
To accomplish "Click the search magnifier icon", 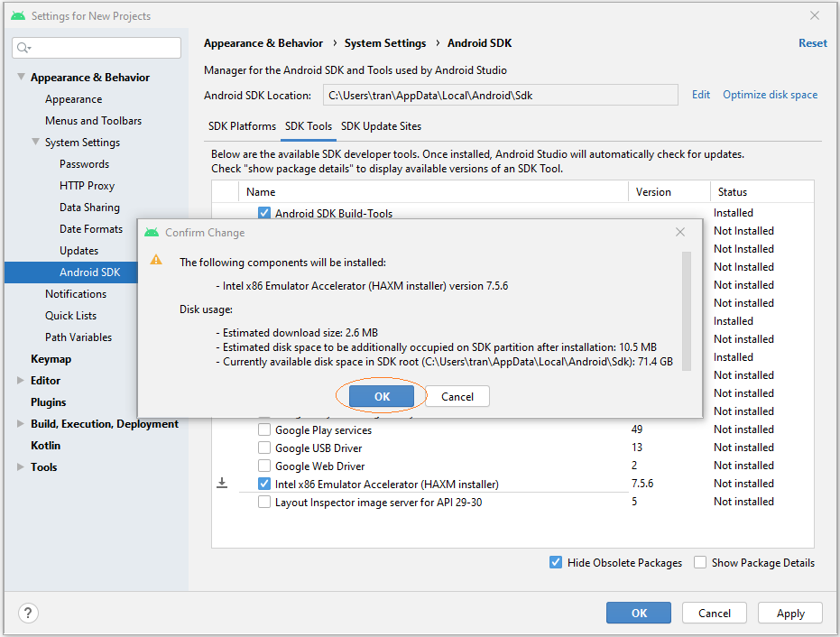I will tap(23, 48).
